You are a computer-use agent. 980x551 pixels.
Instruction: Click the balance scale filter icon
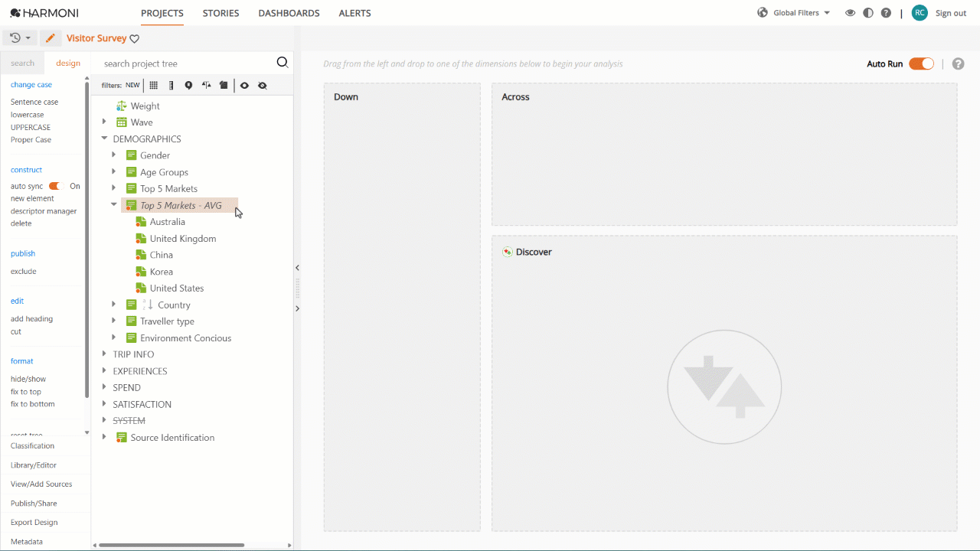point(206,86)
